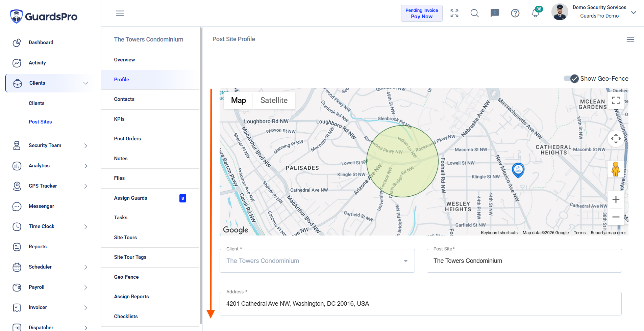Open the help question mark icon
The height and width of the screenshot is (331, 644).
515,13
